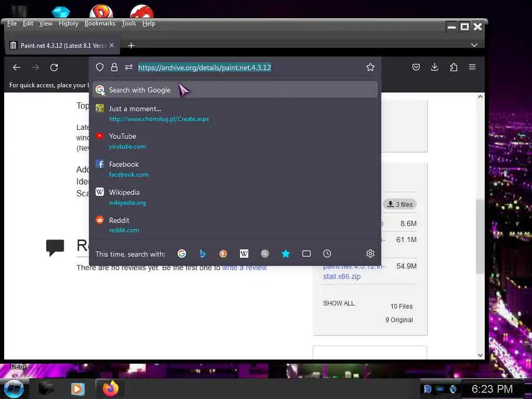532x399 pixels.
Task: Open the Downloads panel
Action: (435, 67)
